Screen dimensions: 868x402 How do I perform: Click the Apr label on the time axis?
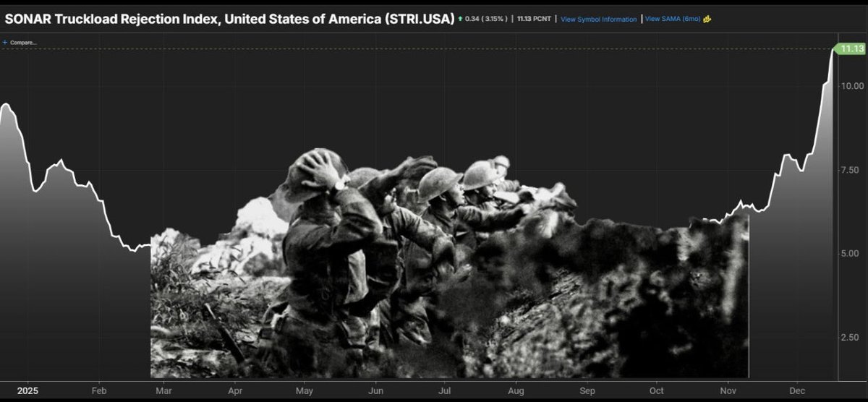235,390
